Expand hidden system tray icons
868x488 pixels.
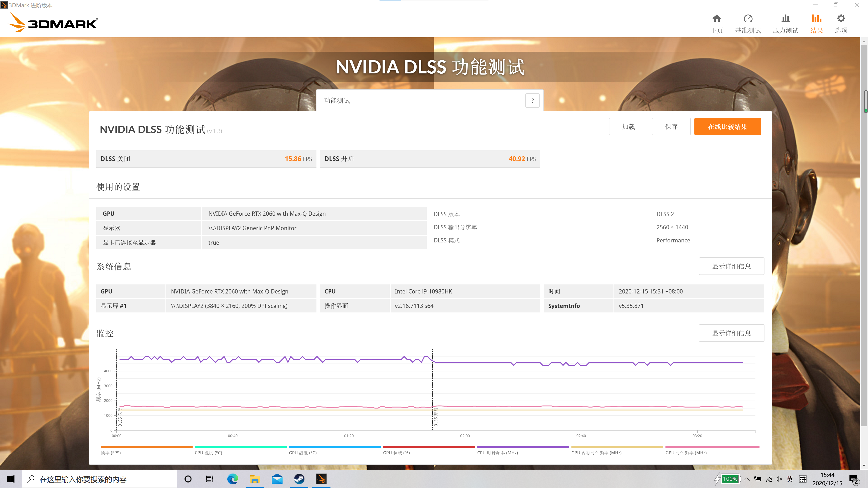pos(747,479)
